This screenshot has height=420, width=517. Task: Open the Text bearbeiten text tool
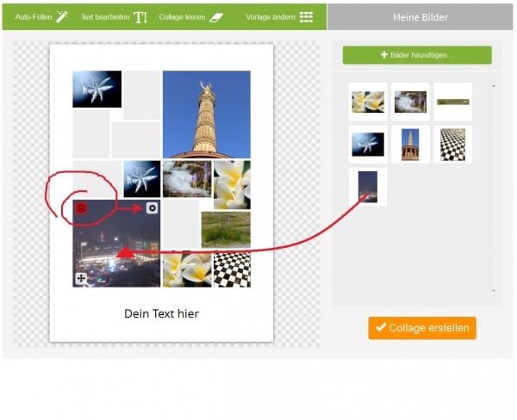pyautogui.click(x=114, y=16)
